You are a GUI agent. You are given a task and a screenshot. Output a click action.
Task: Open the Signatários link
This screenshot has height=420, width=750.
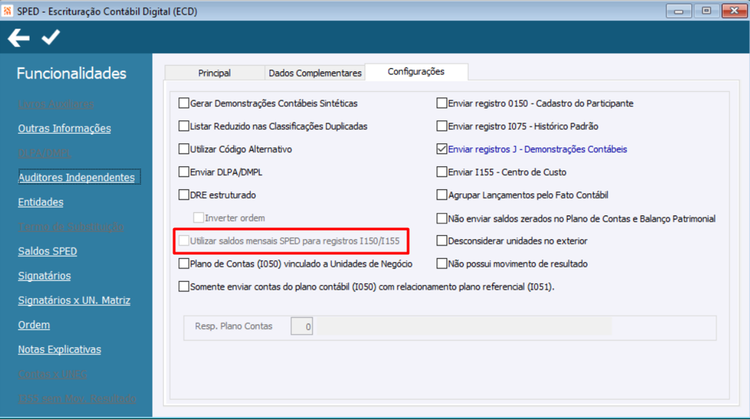pos(44,276)
